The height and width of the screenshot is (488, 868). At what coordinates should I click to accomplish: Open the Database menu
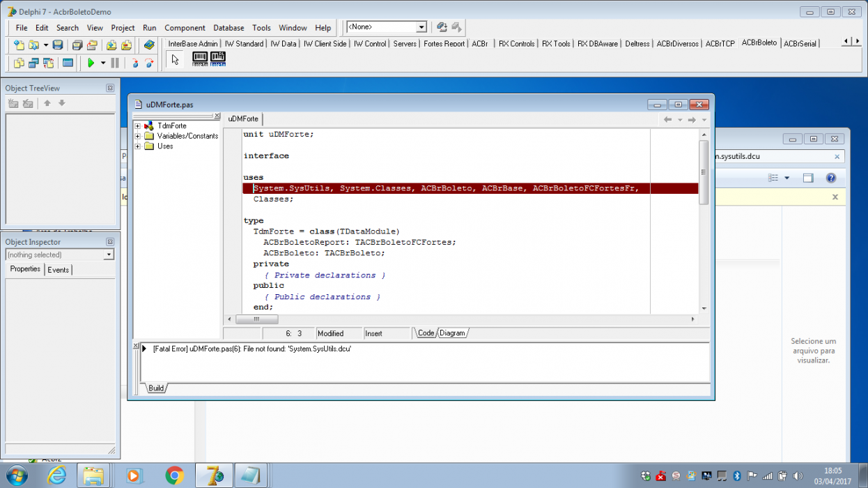(x=228, y=28)
